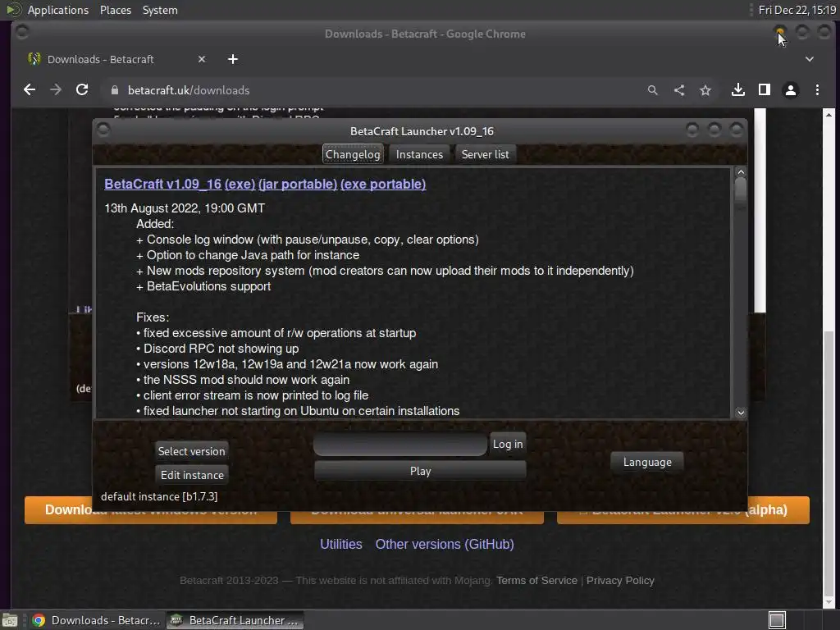Image resolution: width=840 pixels, height=630 pixels.
Task: Switch to Downloads - Betacraft taskbar entry
Action: point(97,620)
